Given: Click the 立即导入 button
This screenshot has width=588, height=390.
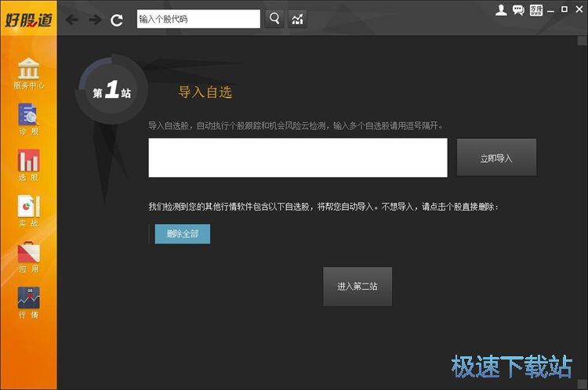Looking at the screenshot, I should [496, 157].
